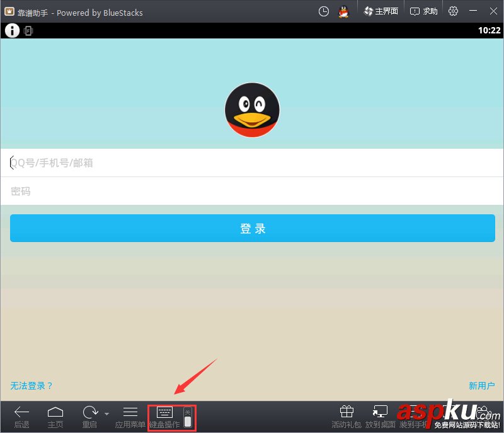This screenshot has height=433, width=504.
Task: Go to 主界面 main interface
Action: tap(381, 11)
